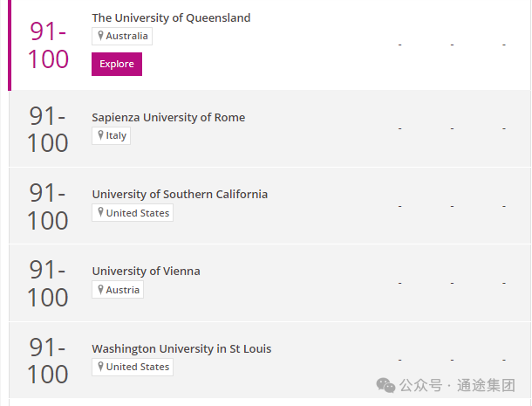Click United States tag under Washington University
The height and width of the screenshot is (406, 532).
tap(133, 367)
